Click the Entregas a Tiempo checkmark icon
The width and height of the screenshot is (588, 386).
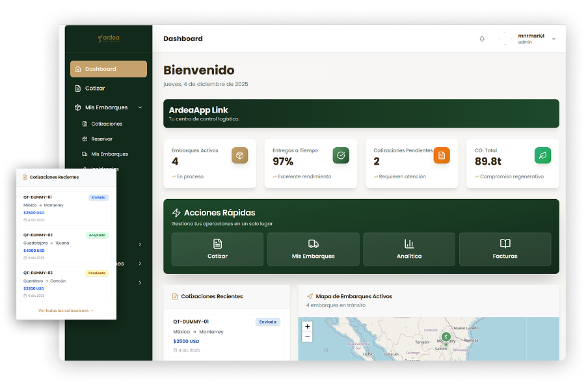point(341,156)
